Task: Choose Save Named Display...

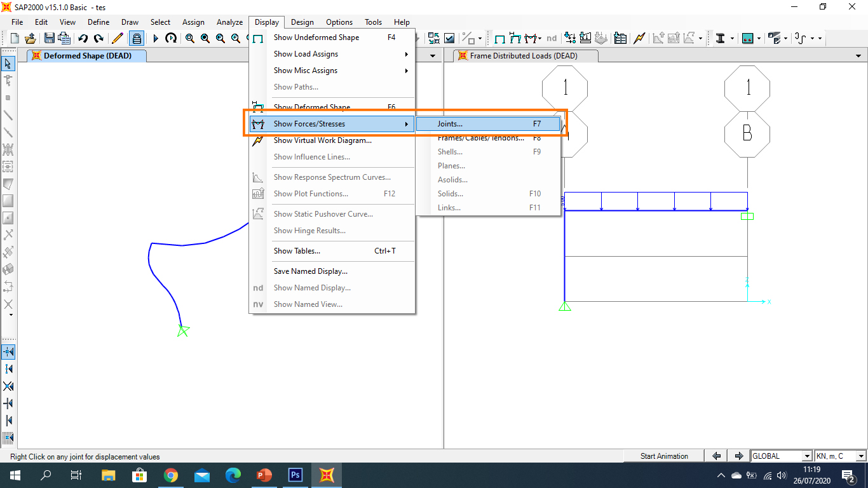Action: (x=332, y=271)
